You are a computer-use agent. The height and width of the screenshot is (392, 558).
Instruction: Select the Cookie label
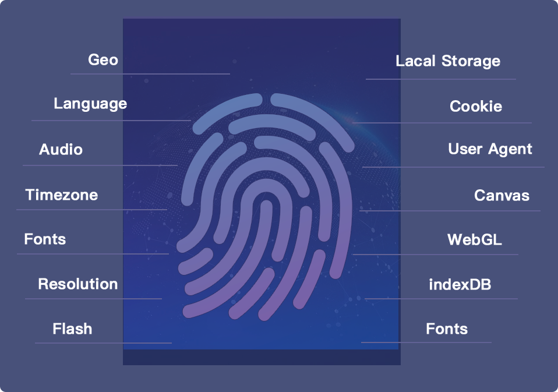click(476, 107)
